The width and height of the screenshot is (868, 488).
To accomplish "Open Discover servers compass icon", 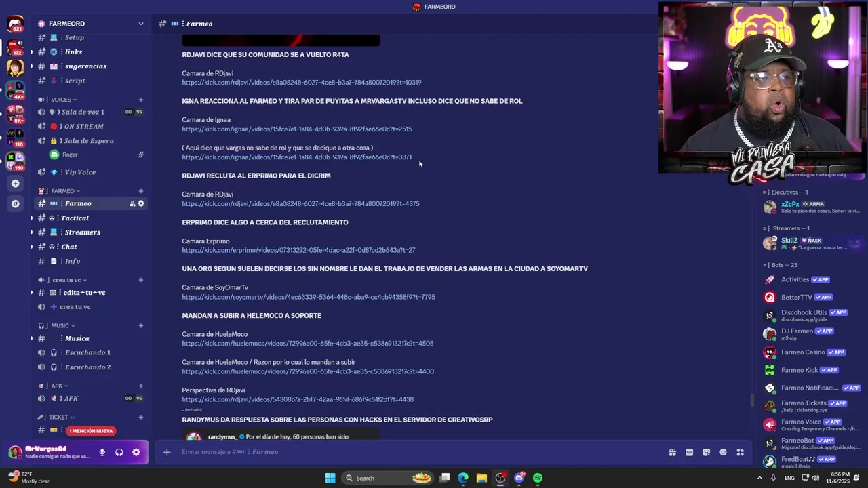I will pos(15,203).
